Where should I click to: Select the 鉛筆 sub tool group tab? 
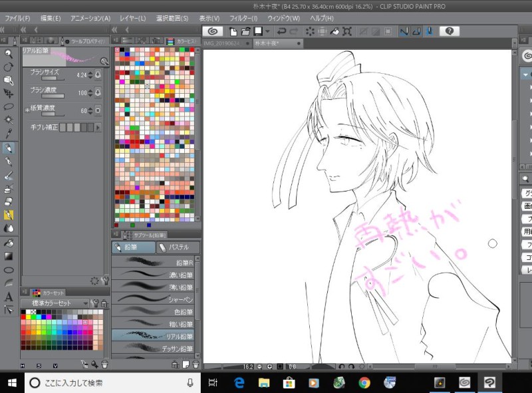[x=134, y=247]
